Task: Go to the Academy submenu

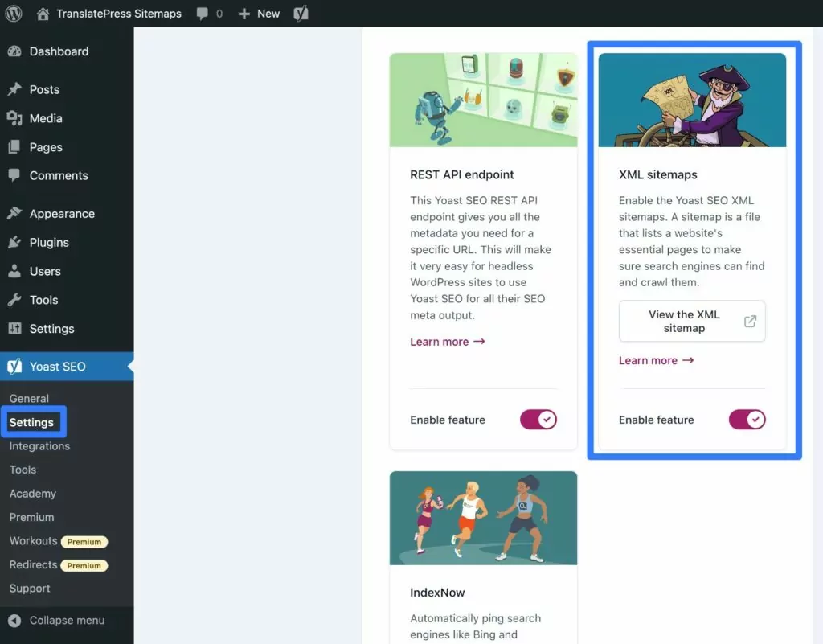Action: [x=32, y=494]
